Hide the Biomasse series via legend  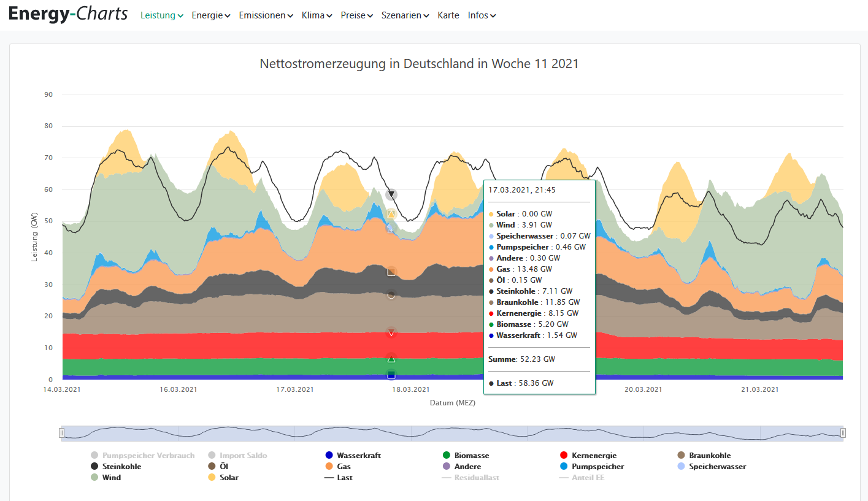466,456
